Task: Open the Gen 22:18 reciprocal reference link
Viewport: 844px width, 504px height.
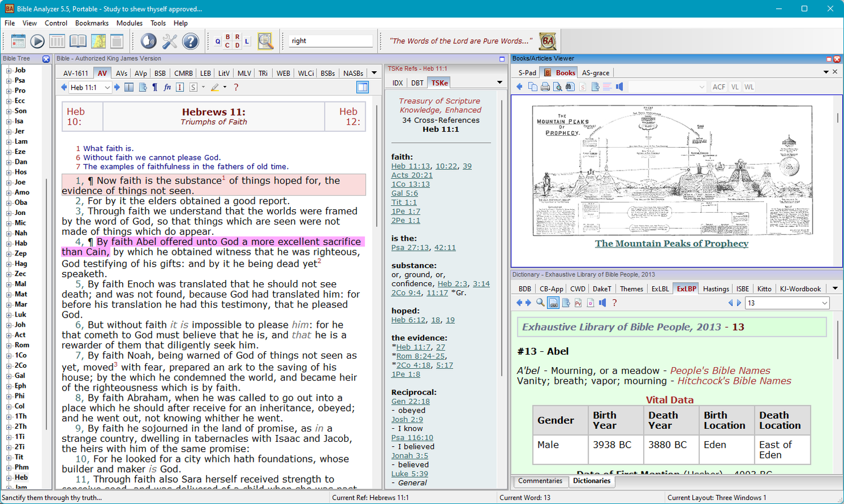Action: 411,401
